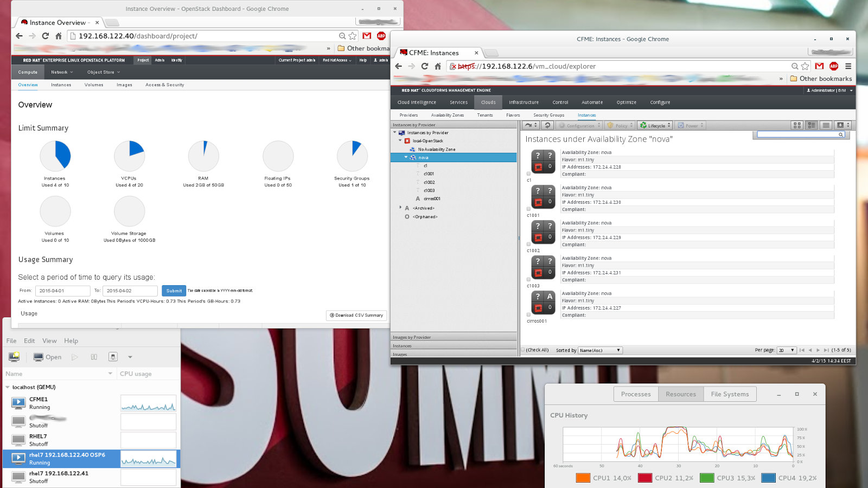Go to the next page of CFME instances
Screen dimensions: 868x488
pyautogui.click(x=818, y=350)
